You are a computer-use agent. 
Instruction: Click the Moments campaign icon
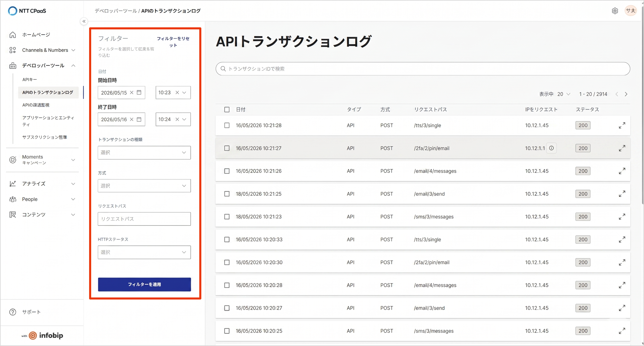[13, 160]
